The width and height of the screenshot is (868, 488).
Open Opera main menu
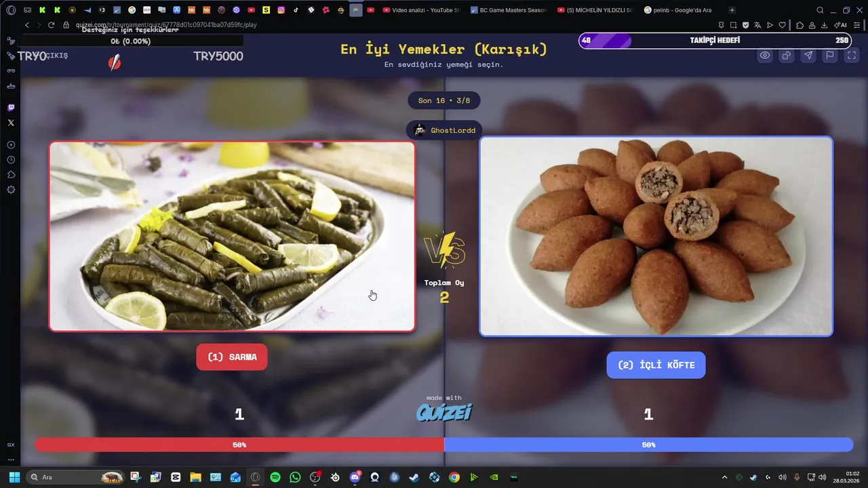tap(11, 10)
